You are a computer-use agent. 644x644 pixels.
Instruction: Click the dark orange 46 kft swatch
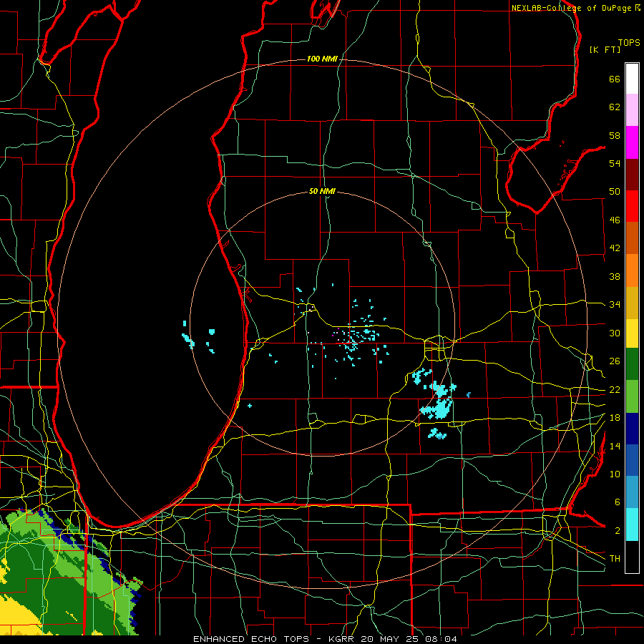632,238
